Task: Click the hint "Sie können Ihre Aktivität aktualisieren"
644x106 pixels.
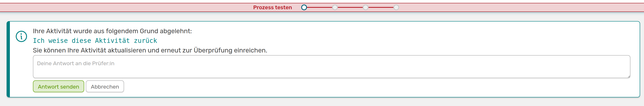Action: 150,50
